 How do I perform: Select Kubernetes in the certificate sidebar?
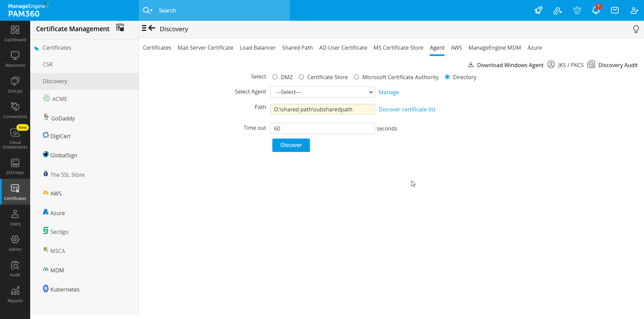65,289
